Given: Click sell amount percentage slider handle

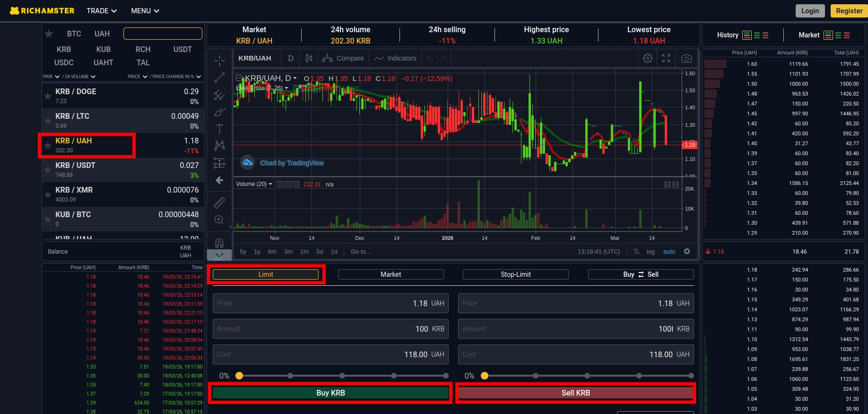Looking at the screenshot, I should point(485,376).
